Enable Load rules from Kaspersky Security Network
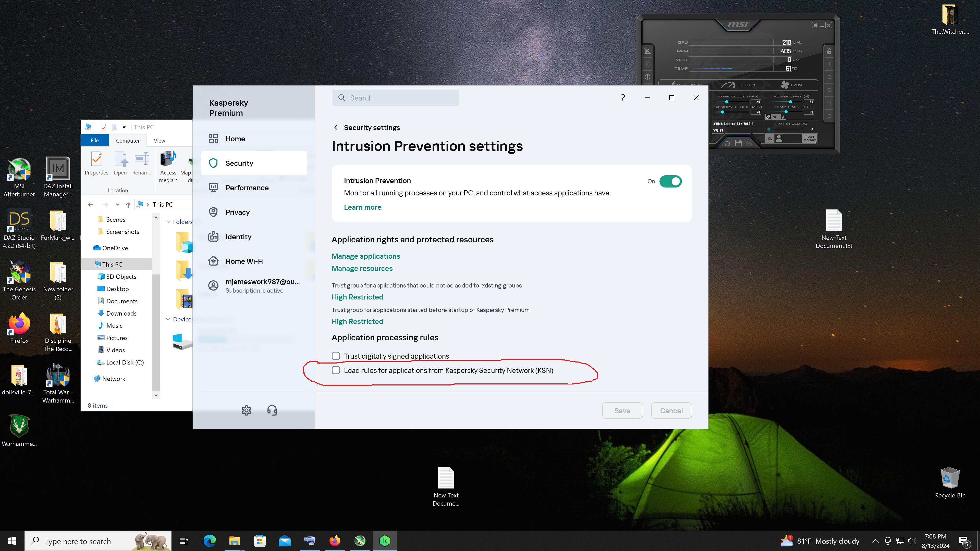This screenshot has width=980, height=551. click(336, 370)
